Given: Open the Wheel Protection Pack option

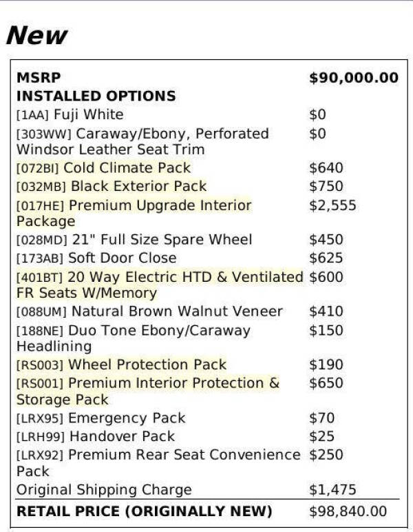Looking at the screenshot, I should pyautogui.click(x=121, y=365).
